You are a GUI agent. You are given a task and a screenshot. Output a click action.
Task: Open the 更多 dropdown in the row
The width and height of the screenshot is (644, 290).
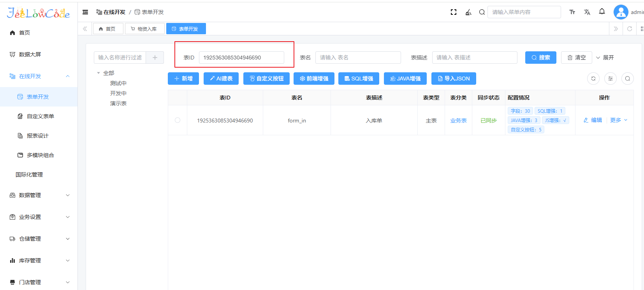point(619,120)
